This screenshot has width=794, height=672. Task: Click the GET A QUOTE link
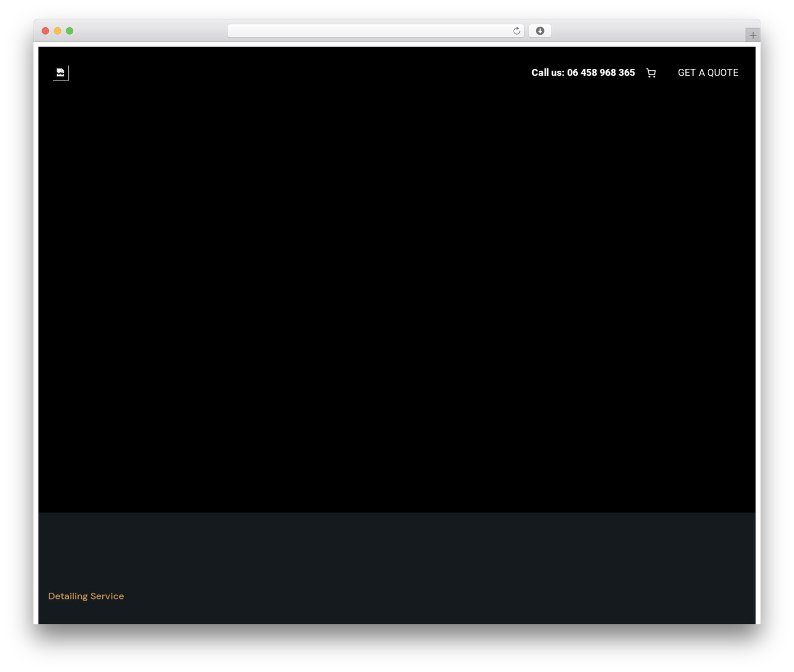pos(708,73)
